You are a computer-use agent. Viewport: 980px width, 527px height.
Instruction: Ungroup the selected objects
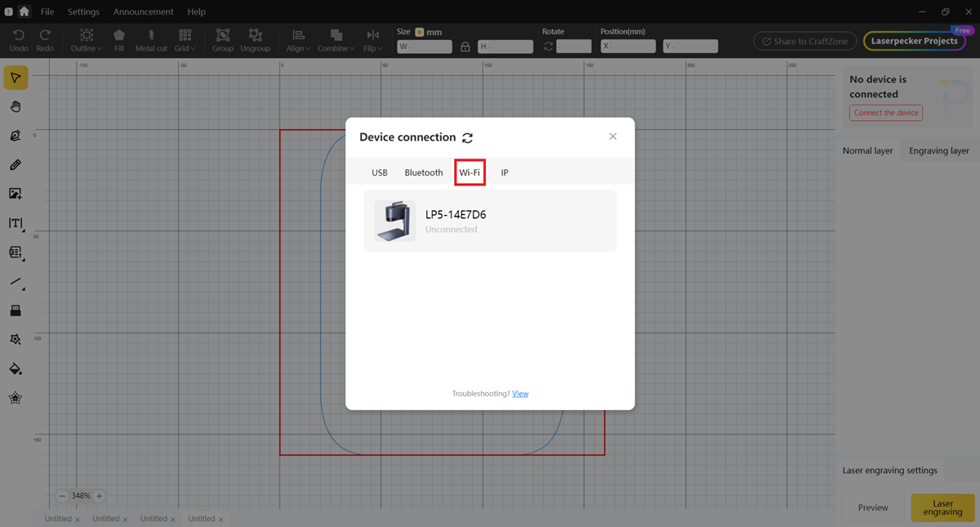point(256,40)
